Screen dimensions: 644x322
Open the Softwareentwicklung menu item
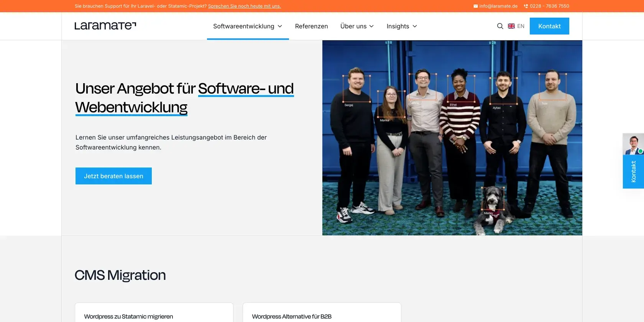pos(244,26)
